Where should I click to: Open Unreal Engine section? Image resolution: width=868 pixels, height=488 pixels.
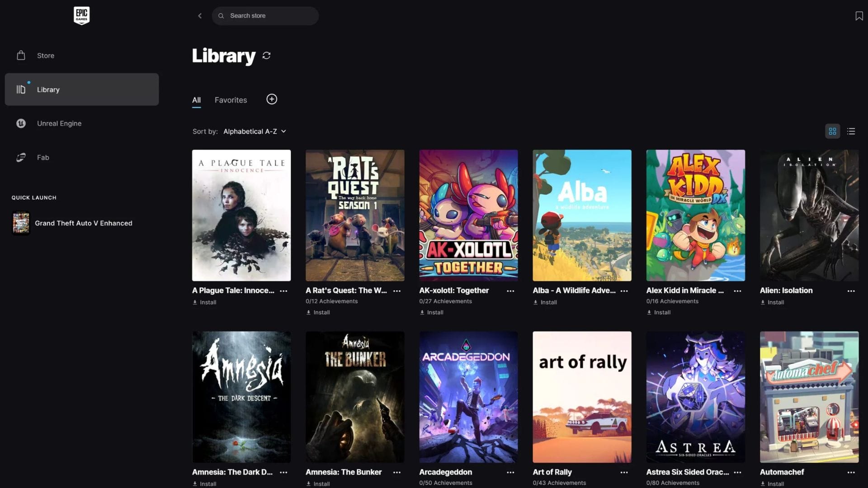pyautogui.click(x=81, y=123)
